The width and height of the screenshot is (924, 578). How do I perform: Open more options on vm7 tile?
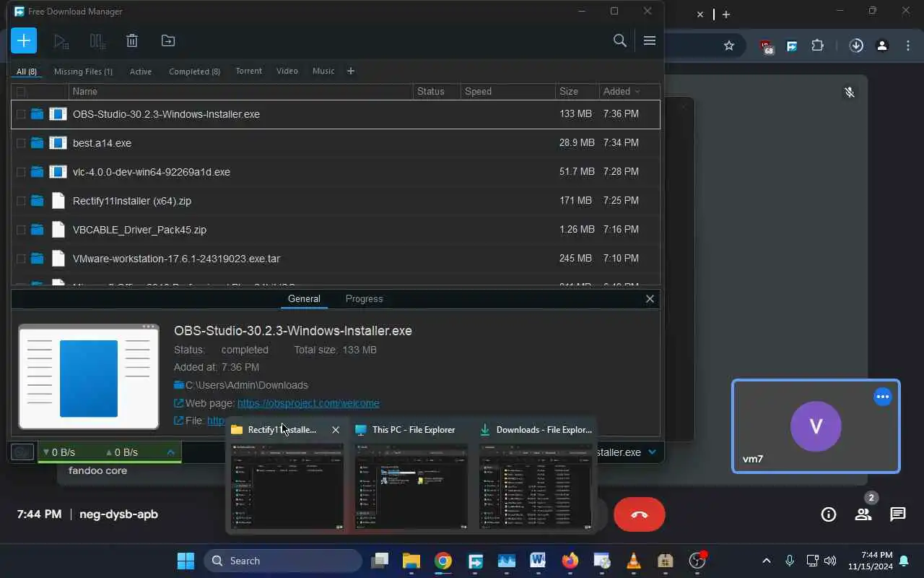click(883, 397)
